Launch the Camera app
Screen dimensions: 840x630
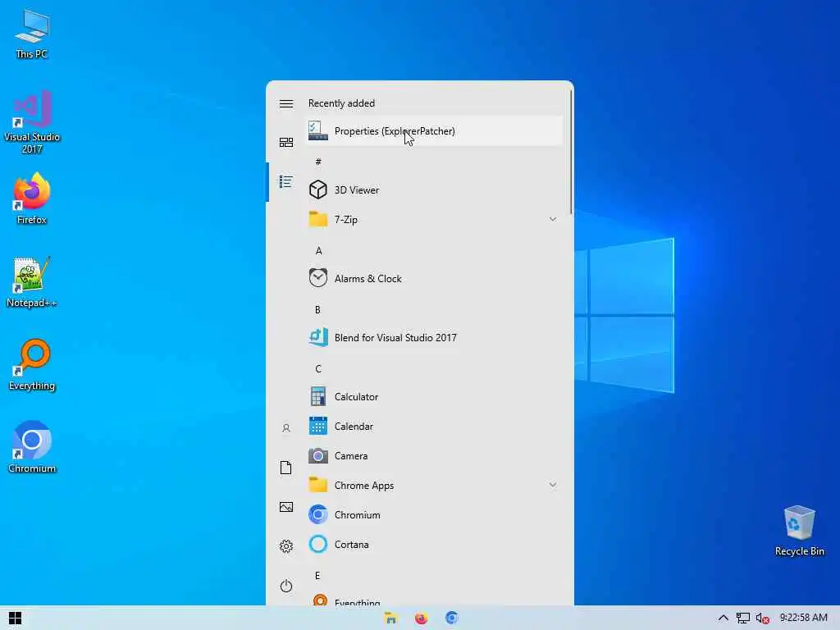point(434,456)
